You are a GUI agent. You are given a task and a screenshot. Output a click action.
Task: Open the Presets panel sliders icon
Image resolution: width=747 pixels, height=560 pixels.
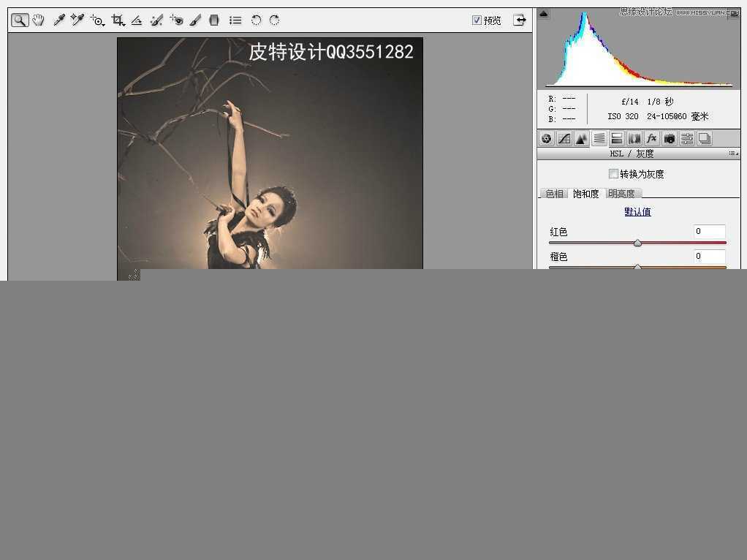(x=687, y=139)
